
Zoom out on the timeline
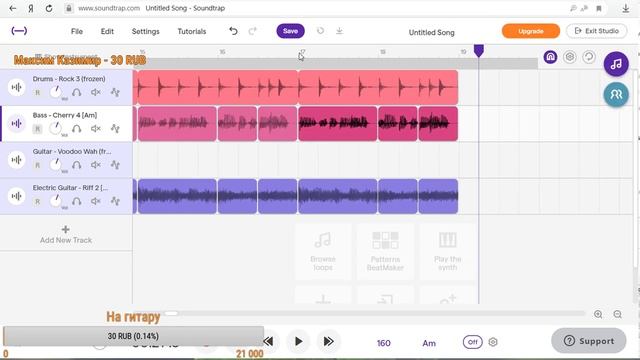[618, 314]
